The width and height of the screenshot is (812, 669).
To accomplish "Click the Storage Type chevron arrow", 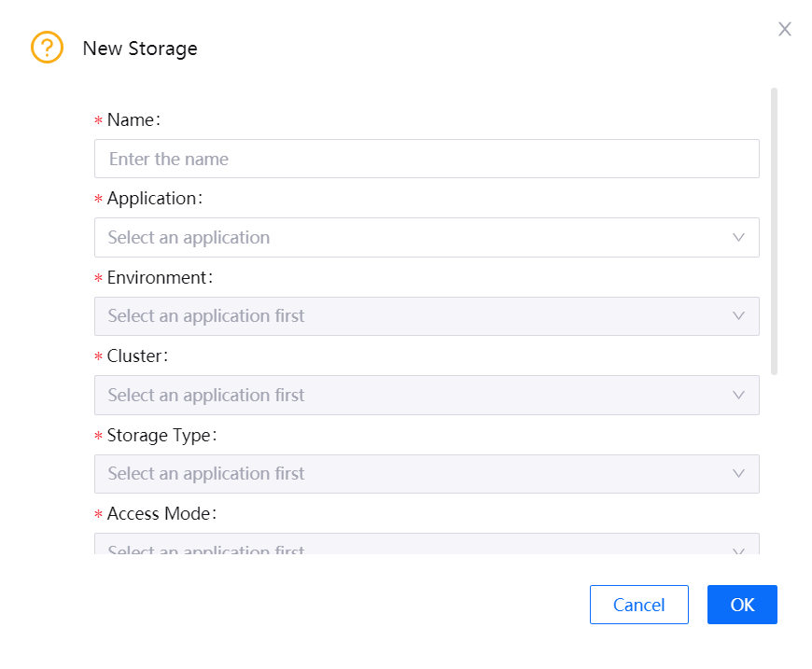I will [738, 473].
